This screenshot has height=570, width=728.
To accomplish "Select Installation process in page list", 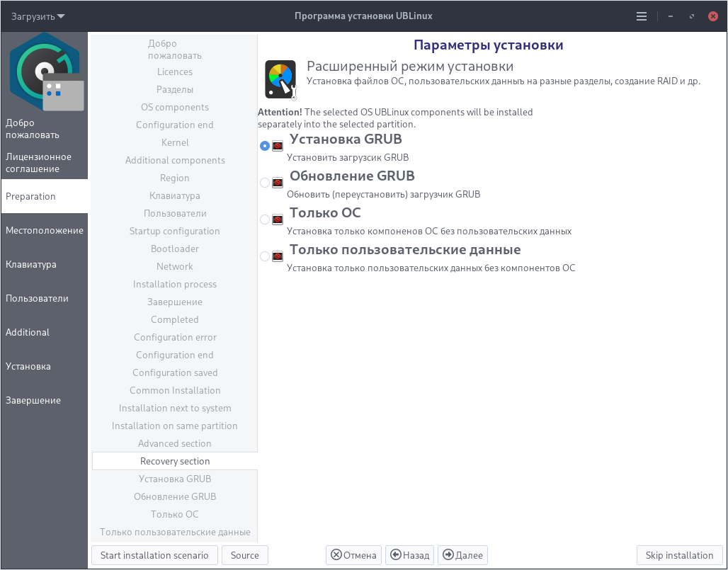I will [175, 284].
